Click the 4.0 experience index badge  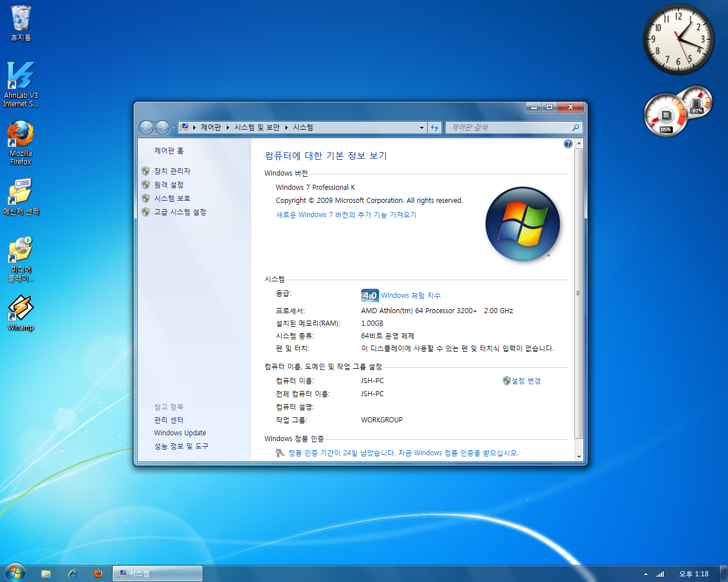tap(370, 296)
